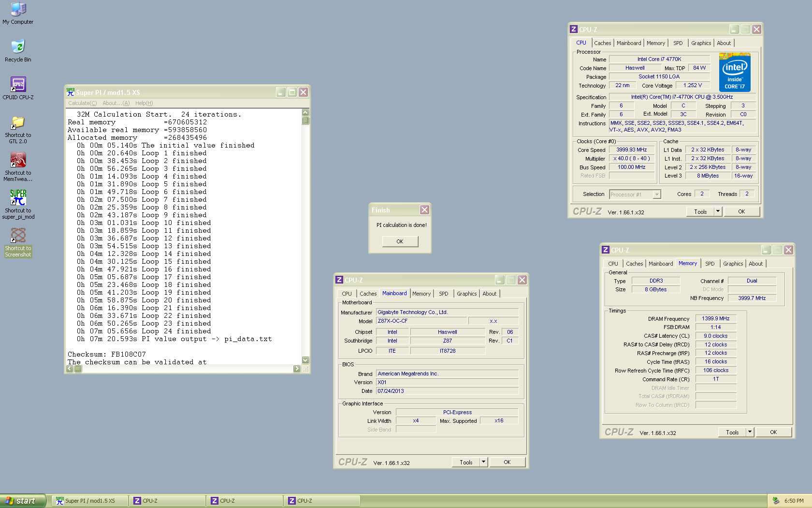Open Shortcut to GTL 2.0 folder icon
812x508 pixels.
coord(18,122)
